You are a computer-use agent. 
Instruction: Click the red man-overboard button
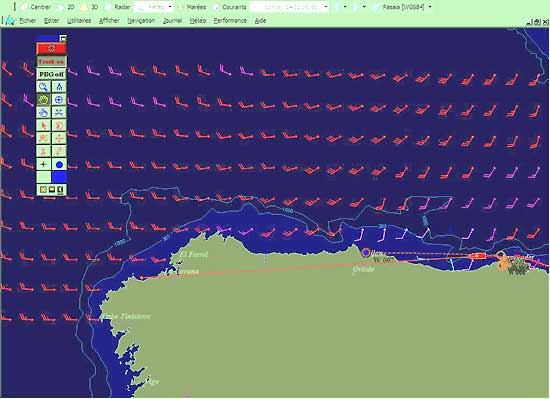pos(51,48)
